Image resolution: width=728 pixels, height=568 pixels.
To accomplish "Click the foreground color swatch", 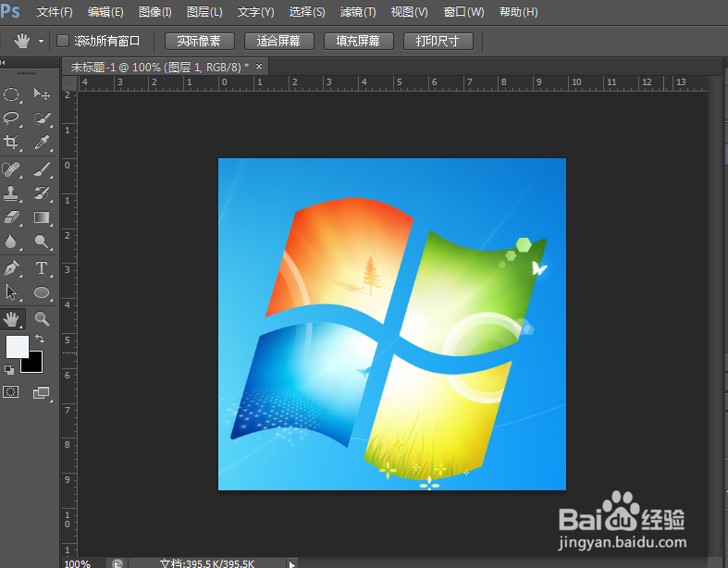I will (18, 347).
